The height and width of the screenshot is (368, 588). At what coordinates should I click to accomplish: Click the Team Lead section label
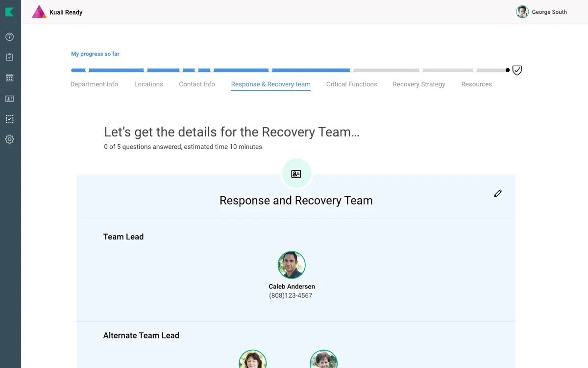(123, 237)
